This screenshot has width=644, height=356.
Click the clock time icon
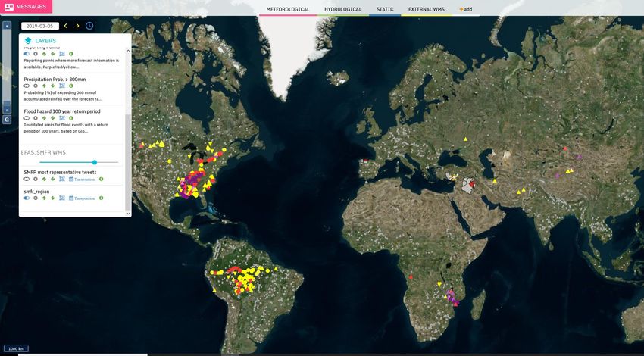click(x=89, y=26)
